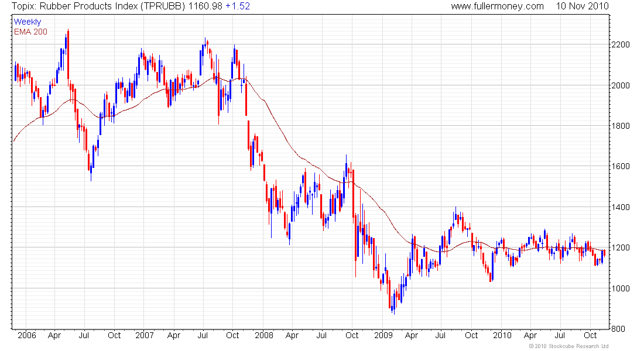644x351 pixels.
Task: Click the 'Apr' label after 2006
Action: (54, 336)
